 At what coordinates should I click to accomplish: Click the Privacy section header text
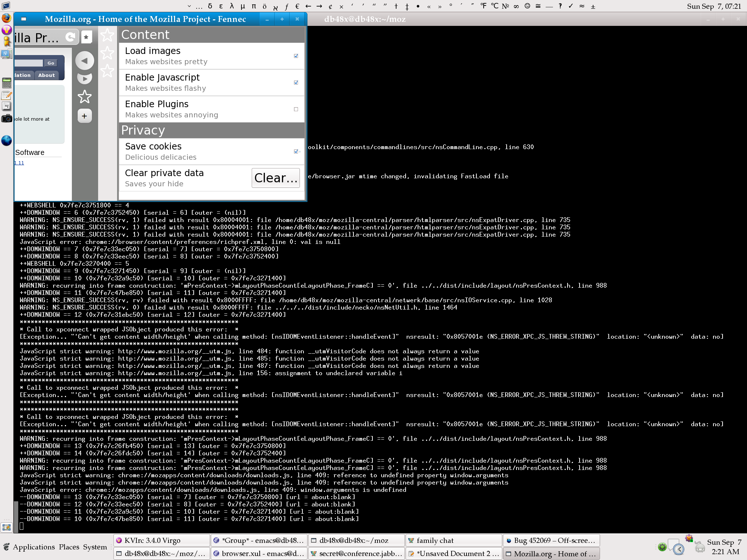coord(143,130)
